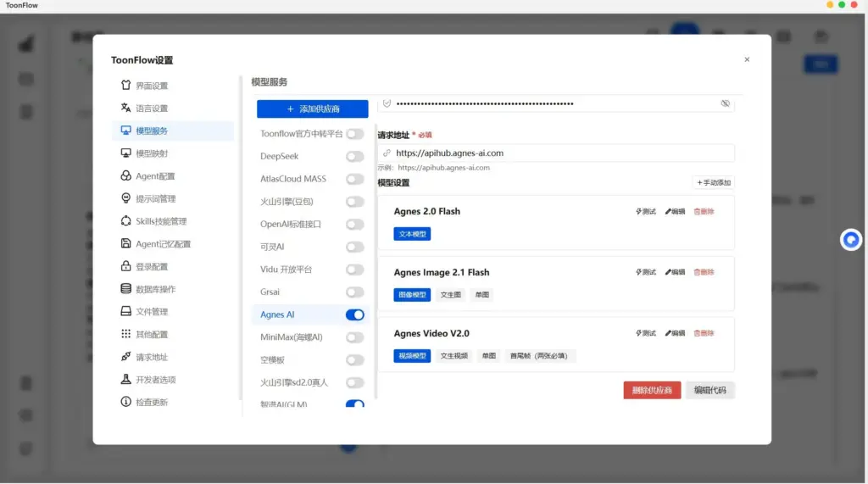The image size is (868, 484).
Task: Turn on the 火山引擎(豆包) switch
Action: point(355,202)
